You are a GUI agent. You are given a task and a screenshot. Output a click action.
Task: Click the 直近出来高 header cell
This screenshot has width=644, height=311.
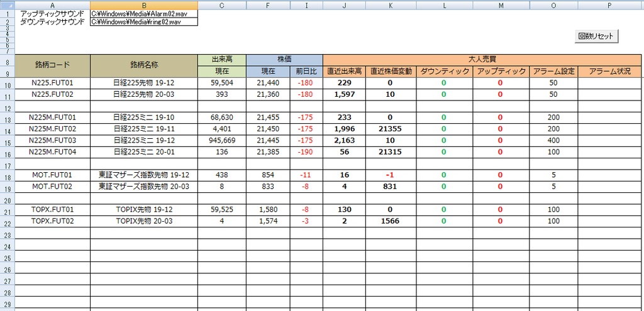(344, 72)
